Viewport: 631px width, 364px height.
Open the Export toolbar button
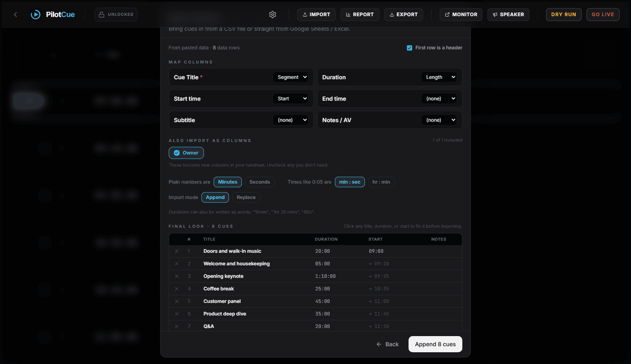click(404, 15)
